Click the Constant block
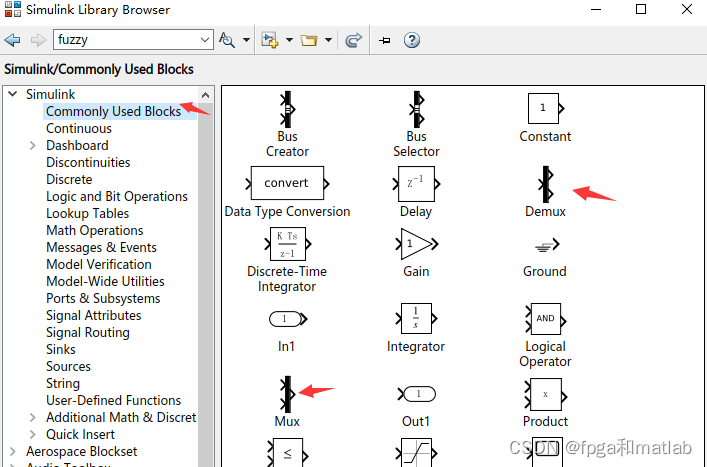 546,108
